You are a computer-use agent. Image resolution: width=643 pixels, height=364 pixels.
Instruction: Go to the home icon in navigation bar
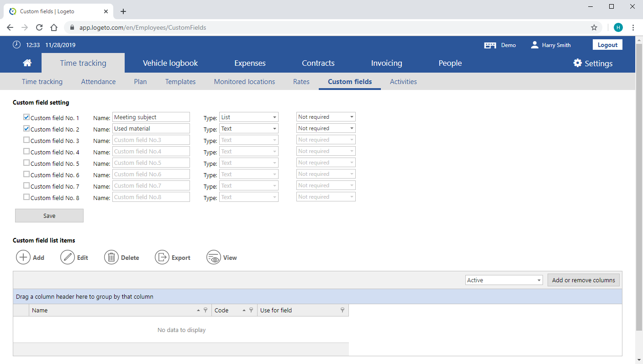(x=27, y=63)
